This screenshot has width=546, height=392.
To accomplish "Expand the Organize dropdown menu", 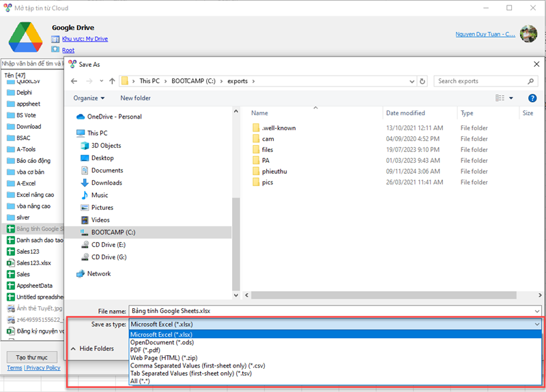I will point(89,98).
